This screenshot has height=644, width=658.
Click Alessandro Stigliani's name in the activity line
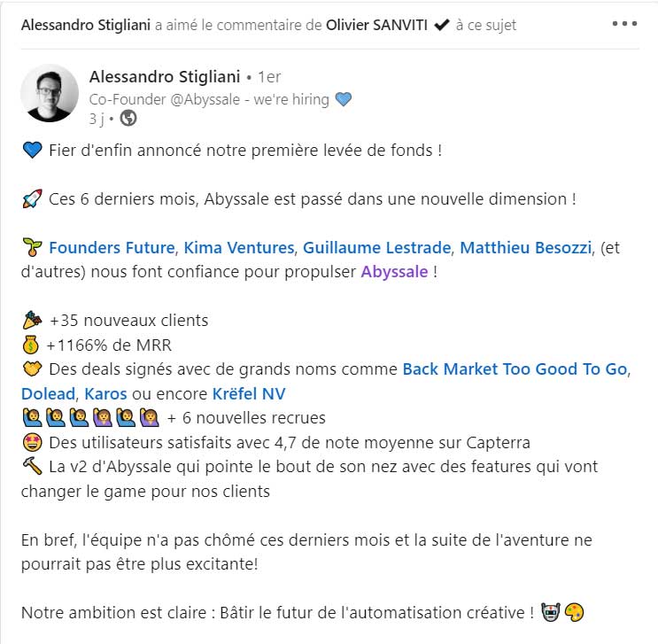(x=86, y=25)
